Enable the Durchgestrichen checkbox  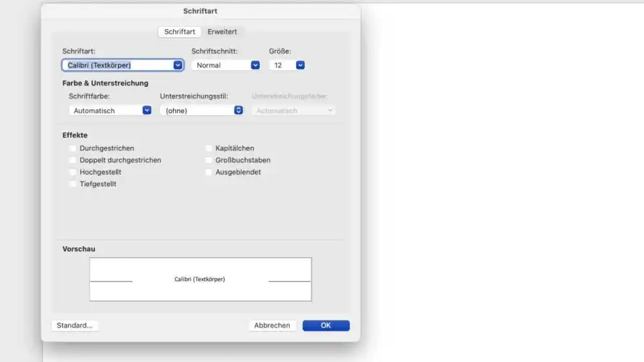pos(72,148)
